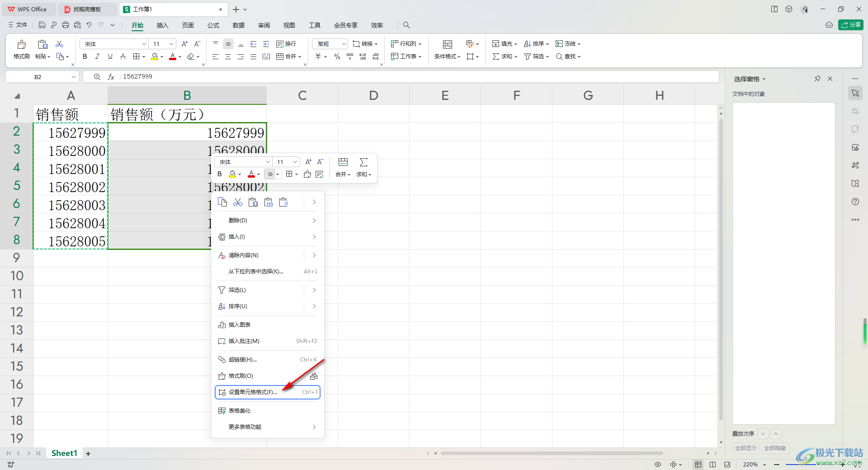Viewport: 868px width, 470px height.
Task: Click the percent style icon
Action: 337,56
